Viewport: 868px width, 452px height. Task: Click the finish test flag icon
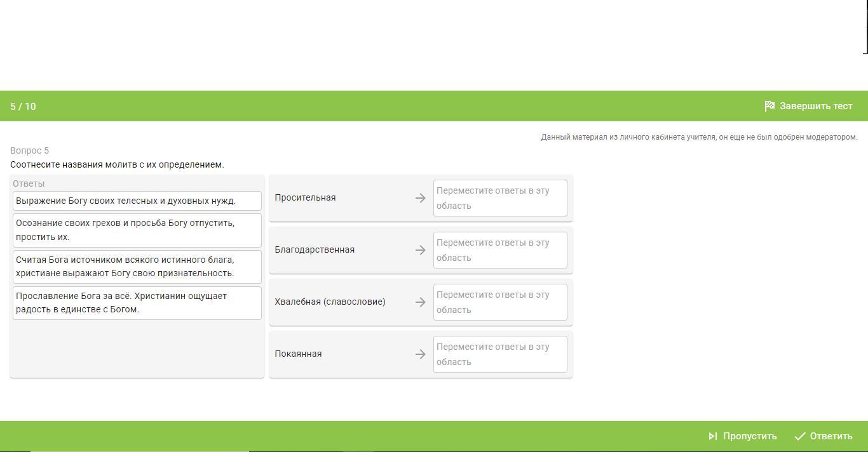[x=770, y=106]
